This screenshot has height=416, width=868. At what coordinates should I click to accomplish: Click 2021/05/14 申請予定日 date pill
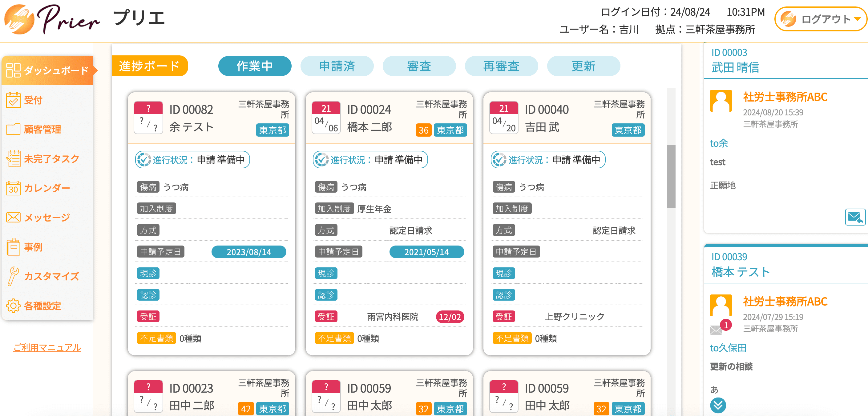click(x=426, y=252)
